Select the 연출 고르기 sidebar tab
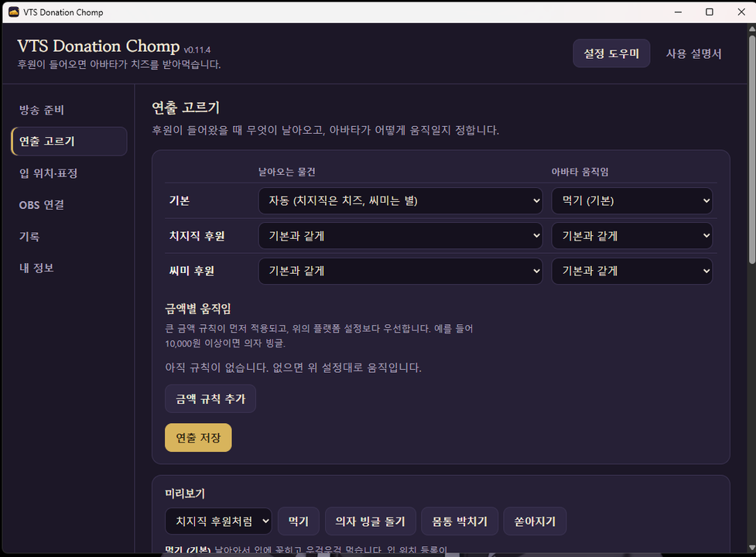The width and height of the screenshot is (756, 557). coord(69,141)
